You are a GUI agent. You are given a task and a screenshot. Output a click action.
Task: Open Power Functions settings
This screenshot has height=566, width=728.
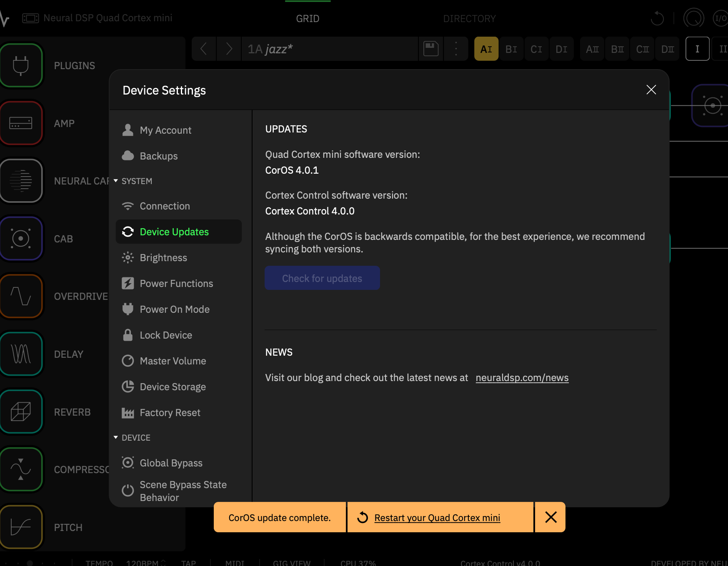[179, 283]
